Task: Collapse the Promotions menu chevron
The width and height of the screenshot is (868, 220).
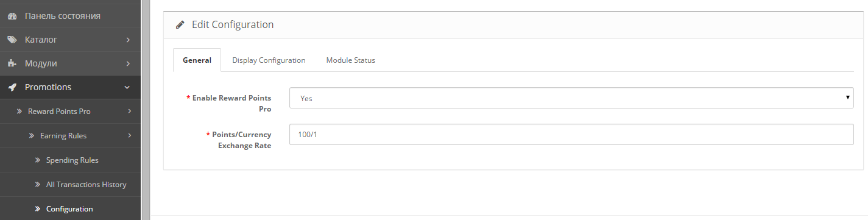Action: point(127,87)
